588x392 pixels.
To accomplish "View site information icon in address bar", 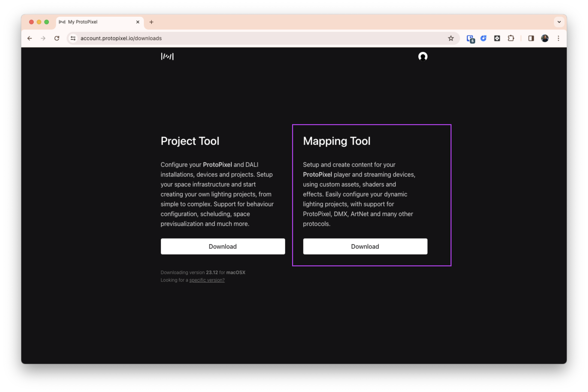I will point(73,38).
